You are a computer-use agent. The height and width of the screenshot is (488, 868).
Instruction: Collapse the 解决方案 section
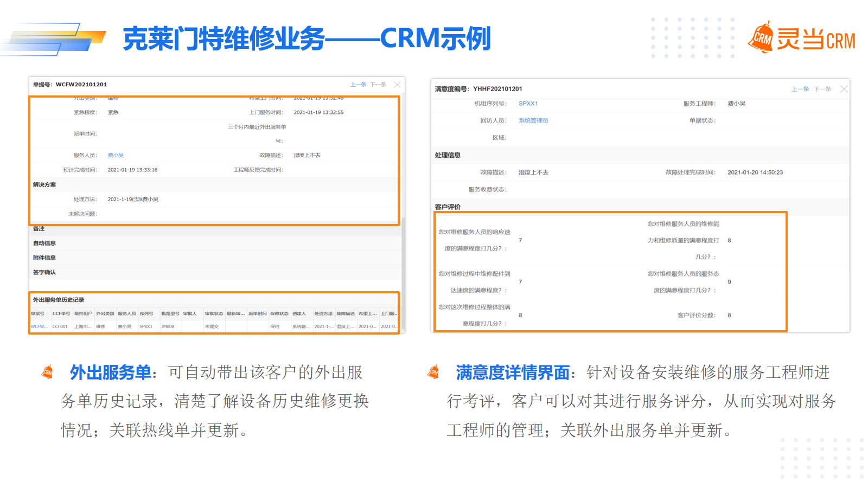(44, 185)
